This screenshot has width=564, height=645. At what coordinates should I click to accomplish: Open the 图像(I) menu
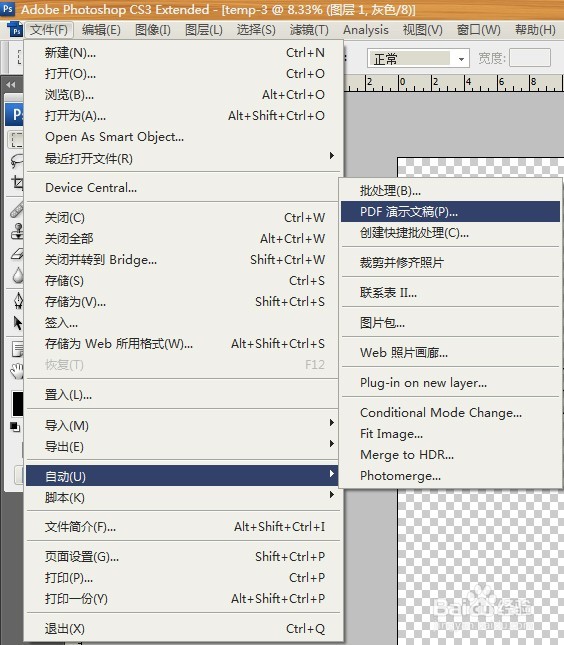tap(153, 30)
